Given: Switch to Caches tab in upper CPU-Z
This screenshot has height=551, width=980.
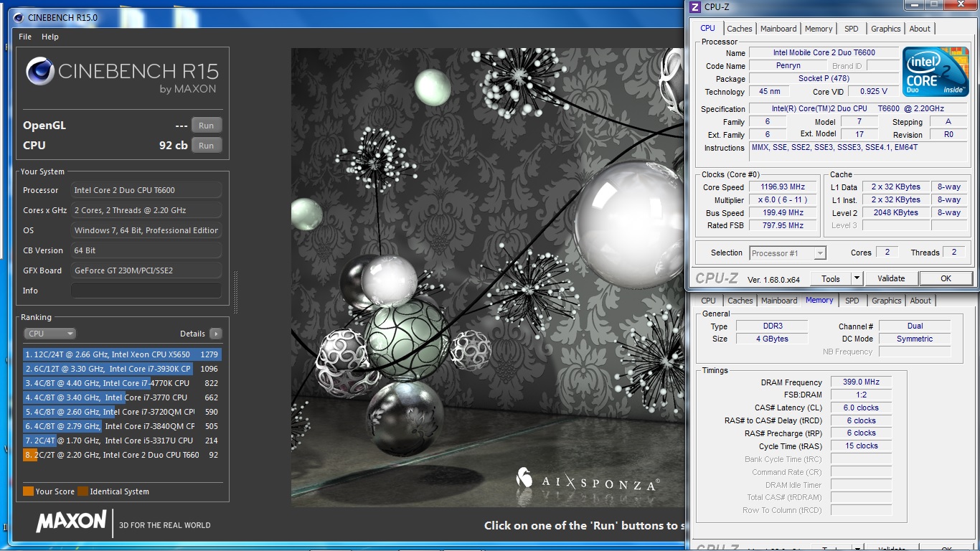Looking at the screenshot, I should [740, 29].
